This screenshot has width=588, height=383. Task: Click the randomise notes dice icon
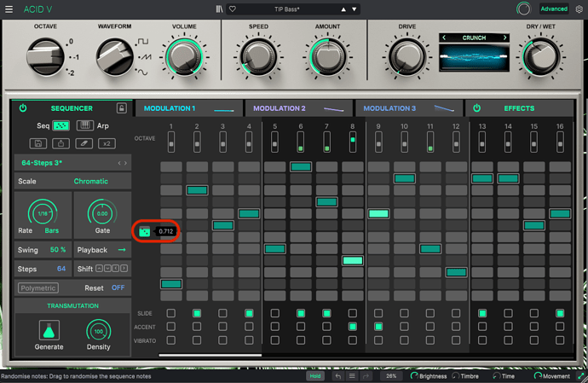pyautogui.click(x=144, y=231)
